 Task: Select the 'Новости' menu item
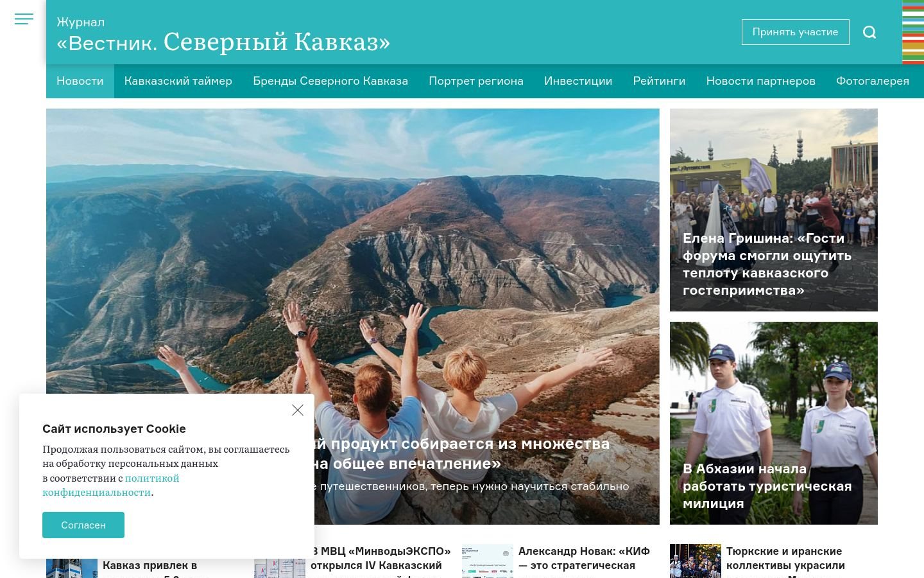[x=80, y=81]
